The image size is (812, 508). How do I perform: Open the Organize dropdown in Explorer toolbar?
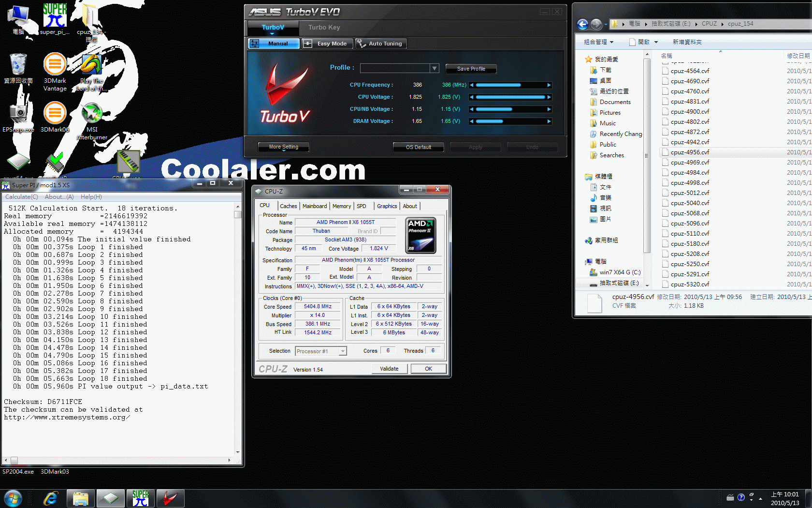[x=598, y=42]
